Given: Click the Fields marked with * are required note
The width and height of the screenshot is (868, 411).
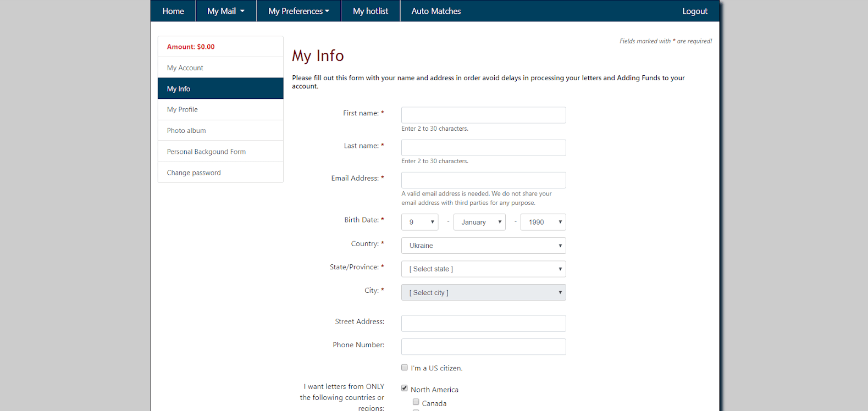Looking at the screenshot, I should (666, 41).
